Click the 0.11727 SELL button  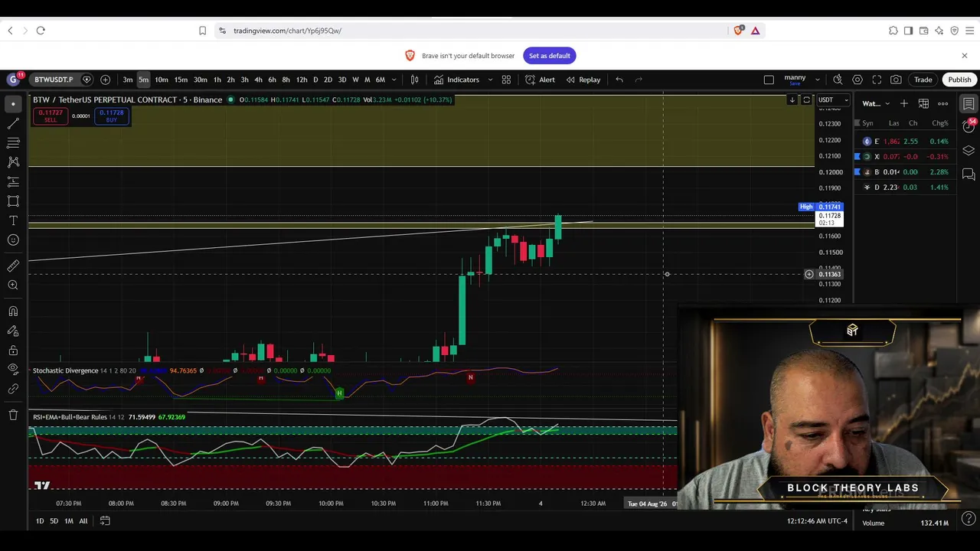pyautogui.click(x=51, y=116)
